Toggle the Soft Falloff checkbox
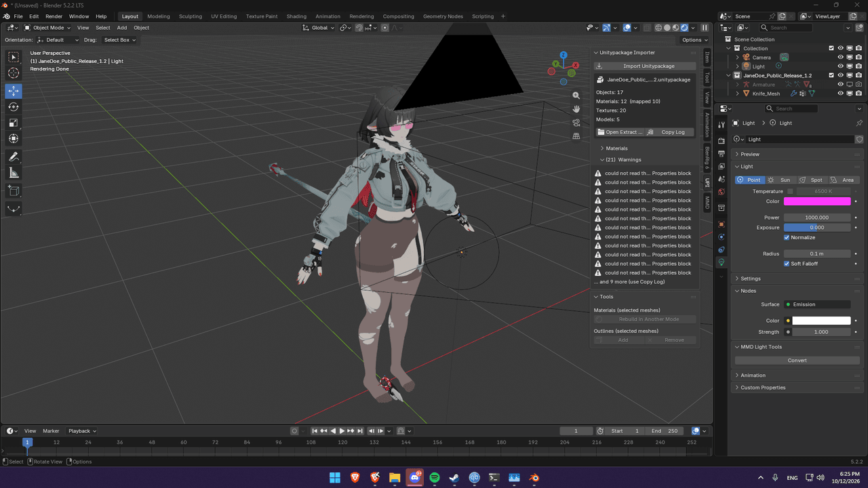This screenshot has height=488, width=868. click(x=787, y=264)
